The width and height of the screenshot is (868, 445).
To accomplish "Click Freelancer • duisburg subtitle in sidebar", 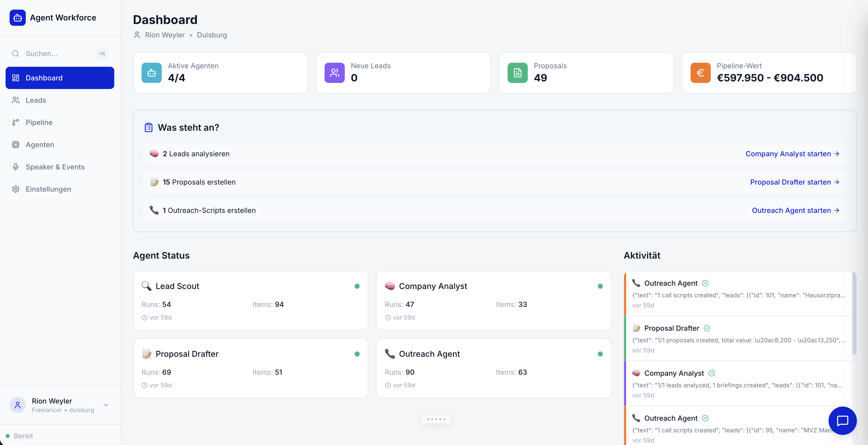I will pyautogui.click(x=63, y=410).
